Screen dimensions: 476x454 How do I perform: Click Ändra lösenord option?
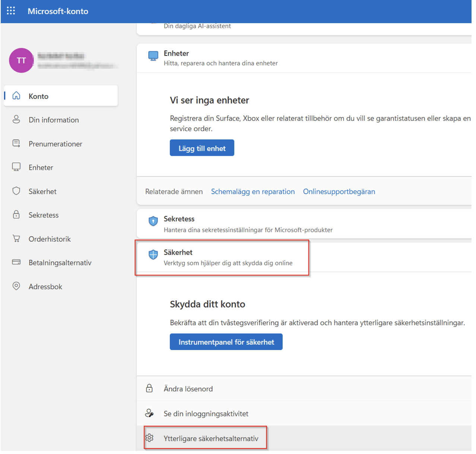pos(304,388)
